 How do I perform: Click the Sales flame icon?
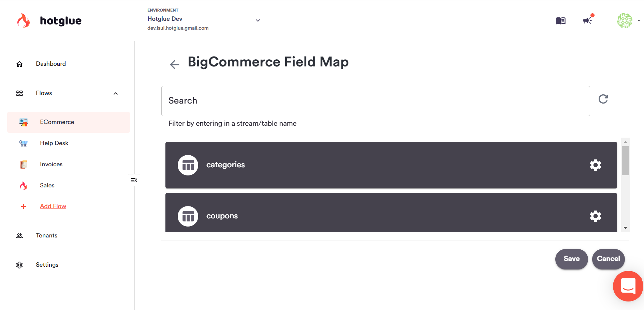click(x=24, y=186)
